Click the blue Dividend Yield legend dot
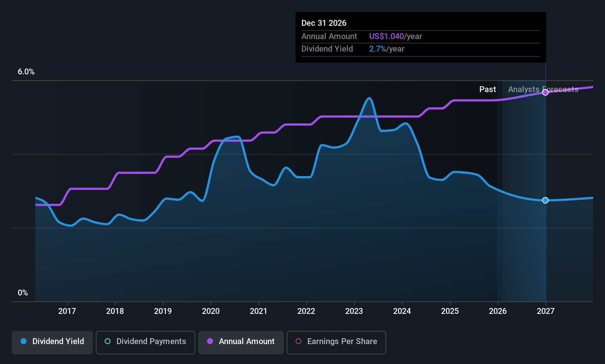The image size is (605, 364). (24, 341)
